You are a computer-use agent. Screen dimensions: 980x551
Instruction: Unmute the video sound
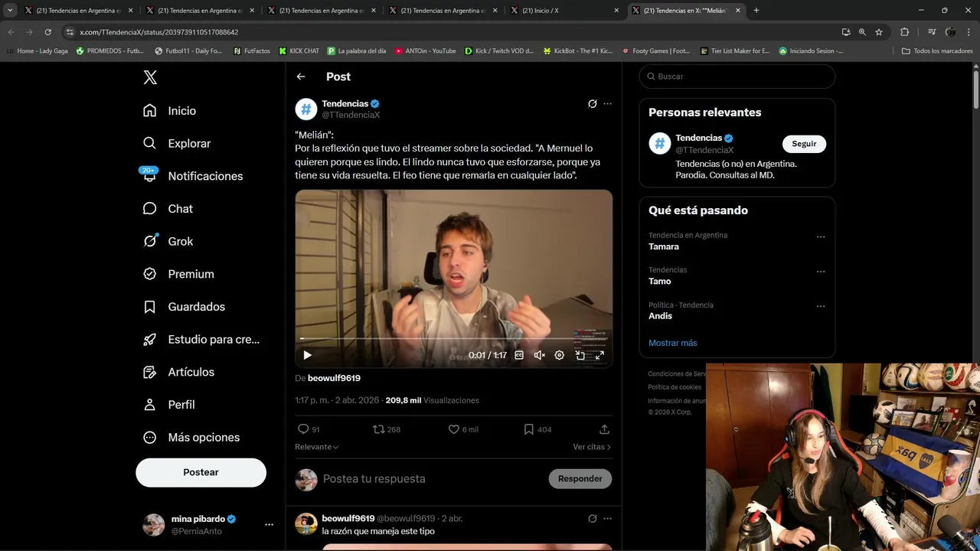tap(539, 355)
